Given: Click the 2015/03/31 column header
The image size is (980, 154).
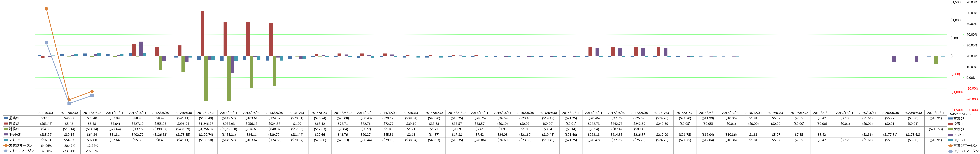Looking at the screenshot, I should click(x=411, y=113).
